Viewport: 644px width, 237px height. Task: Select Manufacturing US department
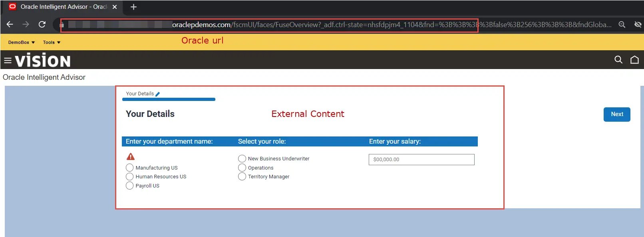click(x=129, y=168)
